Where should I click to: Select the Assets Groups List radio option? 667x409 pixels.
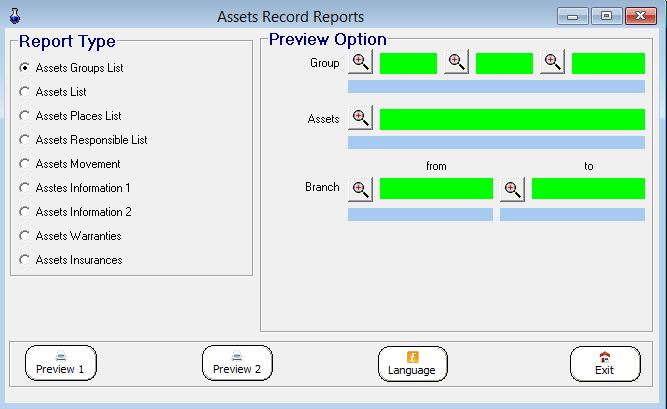pyautogui.click(x=25, y=68)
